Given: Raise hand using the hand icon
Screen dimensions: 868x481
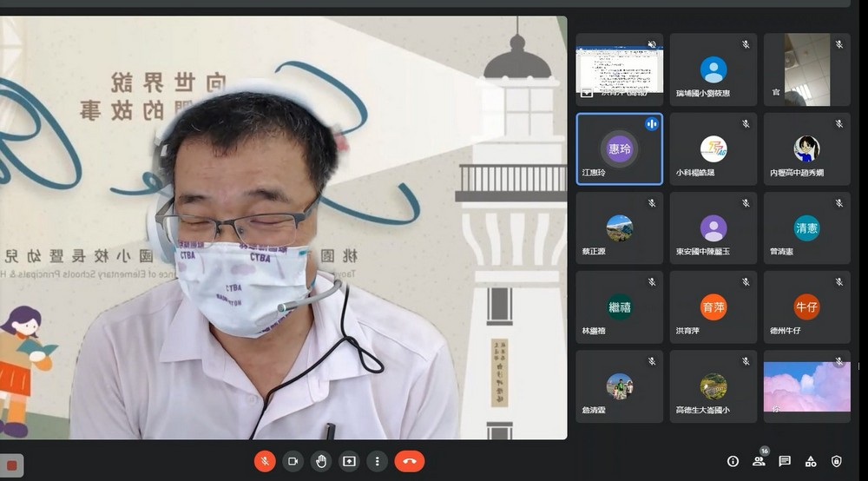Looking at the screenshot, I should (321, 461).
